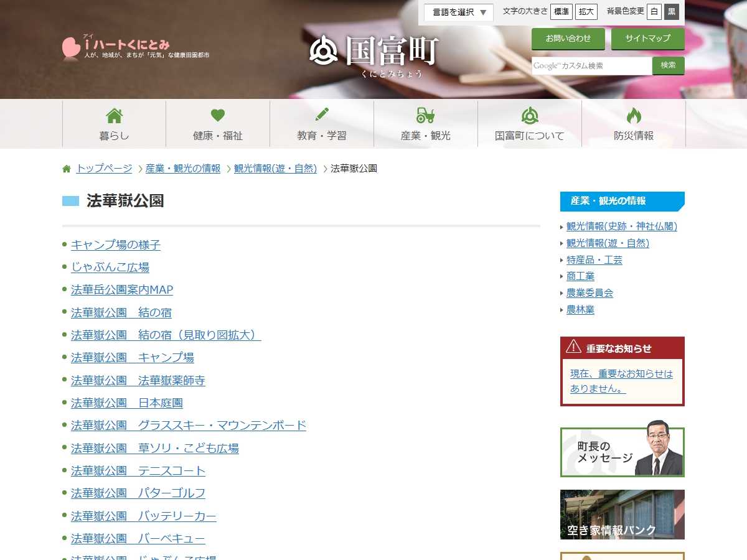
Task: Open グラススキー・マウンテンボード link
Action: pos(189,425)
